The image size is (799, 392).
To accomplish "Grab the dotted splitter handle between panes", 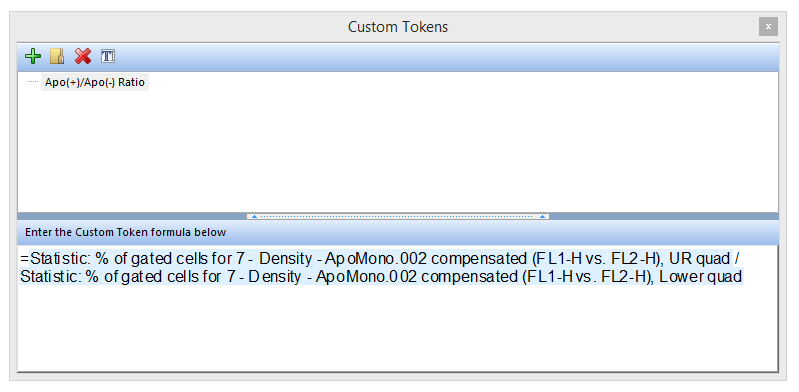I will coord(398,217).
